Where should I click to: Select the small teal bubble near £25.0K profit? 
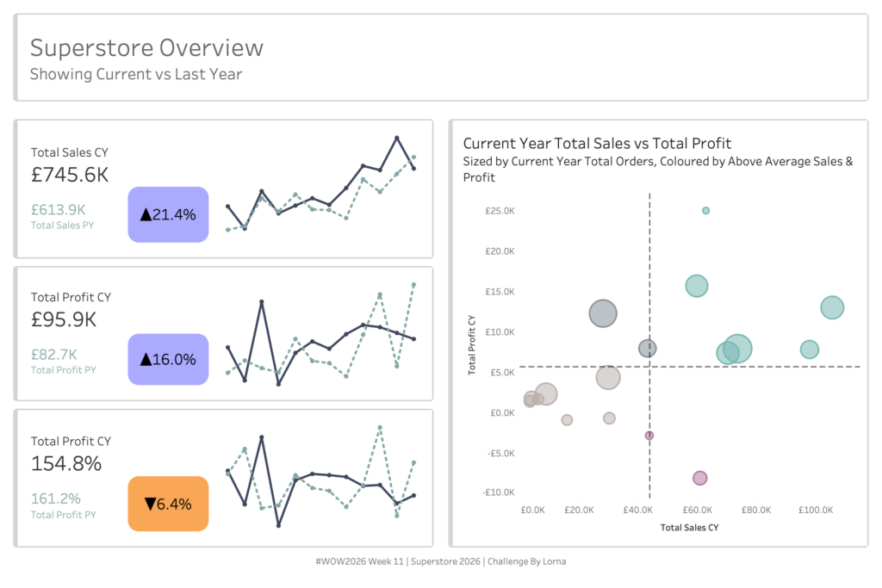click(705, 210)
